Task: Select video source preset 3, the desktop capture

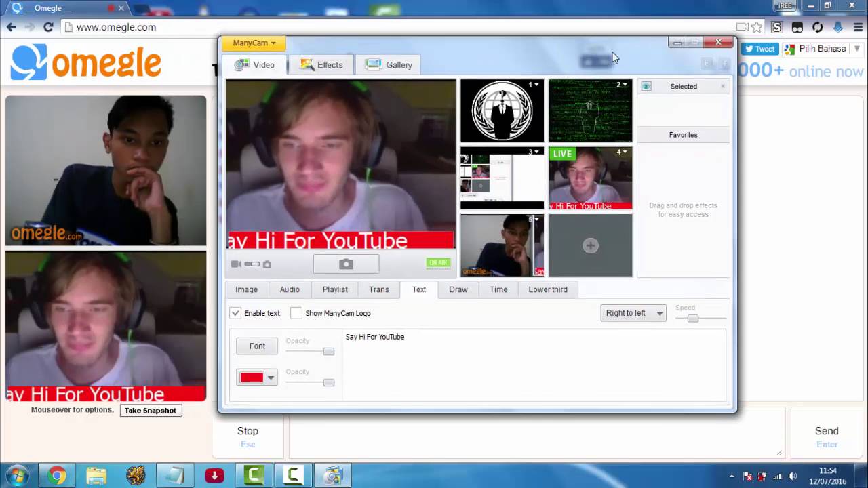Action: coord(502,178)
